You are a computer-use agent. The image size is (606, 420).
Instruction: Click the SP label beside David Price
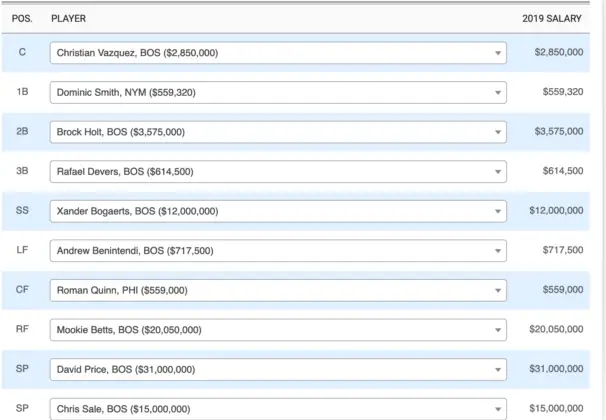[22, 369]
